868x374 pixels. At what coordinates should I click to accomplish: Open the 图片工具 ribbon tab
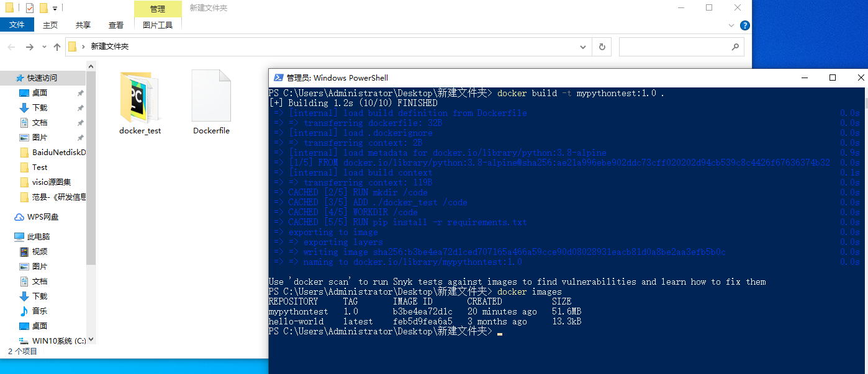158,25
